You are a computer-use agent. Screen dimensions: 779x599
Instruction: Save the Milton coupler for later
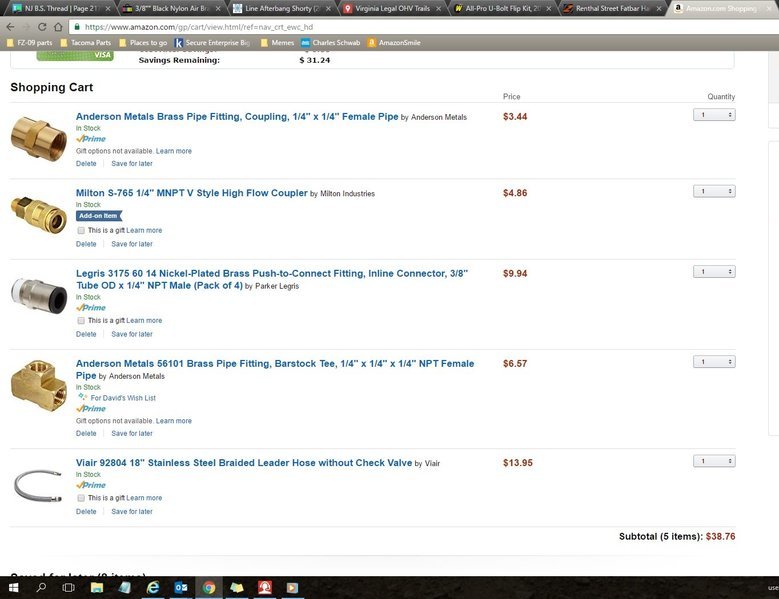point(132,244)
